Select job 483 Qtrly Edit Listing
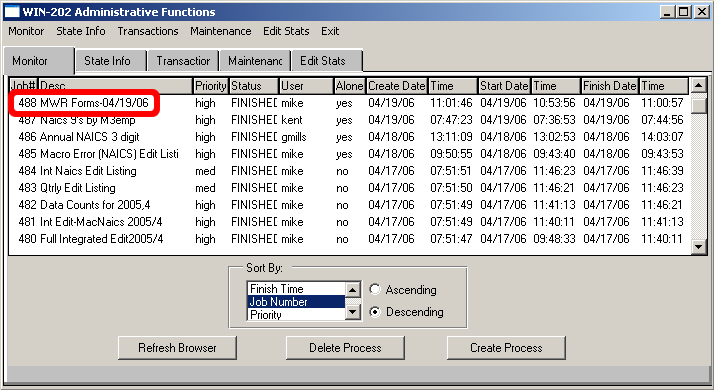 coord(349,188)
